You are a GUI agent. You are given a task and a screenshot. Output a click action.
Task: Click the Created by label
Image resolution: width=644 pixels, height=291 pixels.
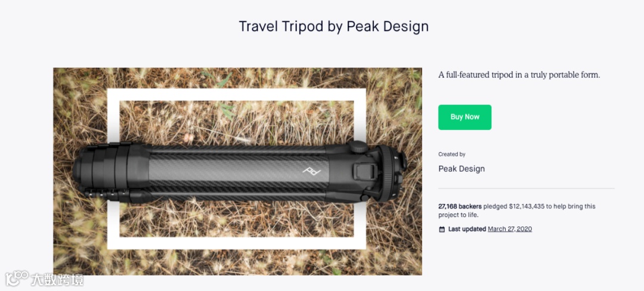tap(452, 154)
